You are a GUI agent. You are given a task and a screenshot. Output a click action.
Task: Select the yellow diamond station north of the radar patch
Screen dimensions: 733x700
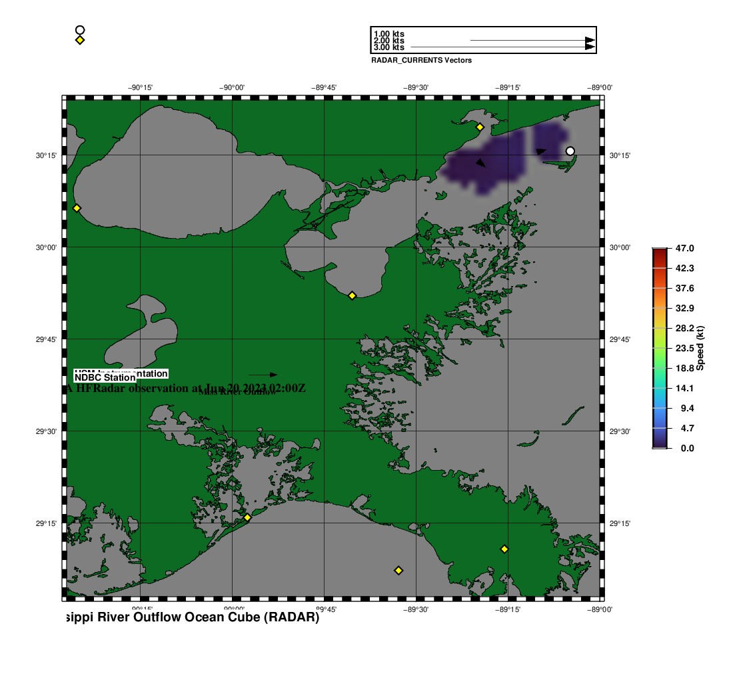[x=479, y=127]
